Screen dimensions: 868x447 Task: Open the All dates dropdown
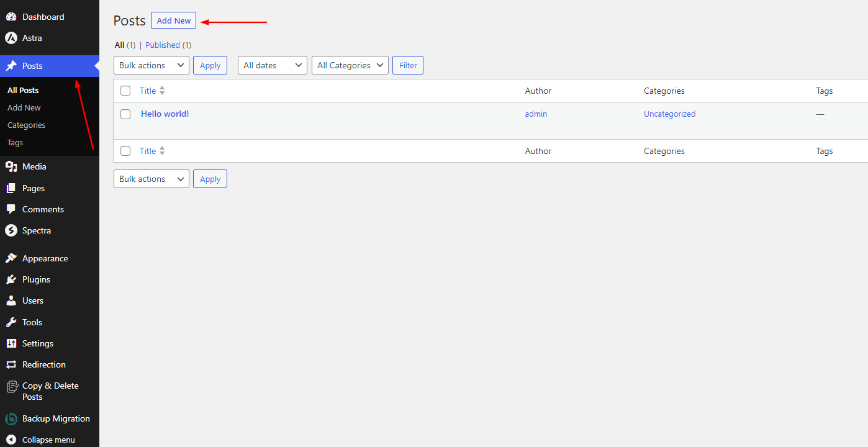tap(273, 65)
